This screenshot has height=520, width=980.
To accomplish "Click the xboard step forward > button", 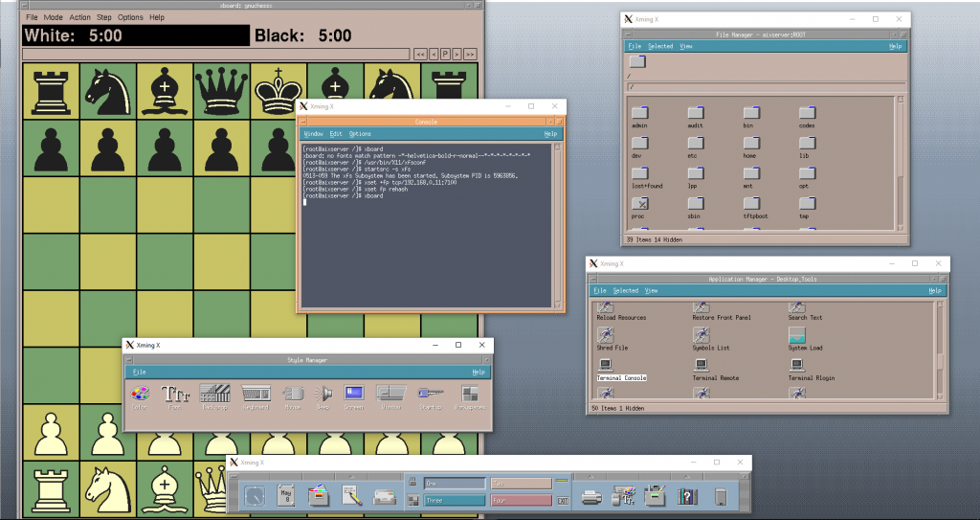I will click(x=457, y=55).
